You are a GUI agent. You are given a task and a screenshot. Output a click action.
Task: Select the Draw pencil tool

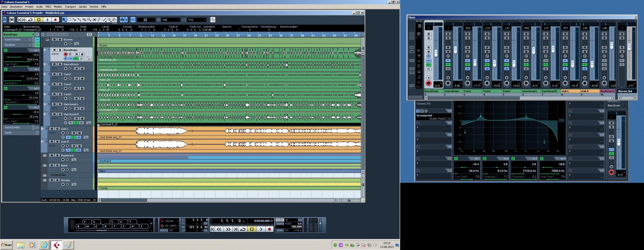pyautogui.click(x=99, y=20)
